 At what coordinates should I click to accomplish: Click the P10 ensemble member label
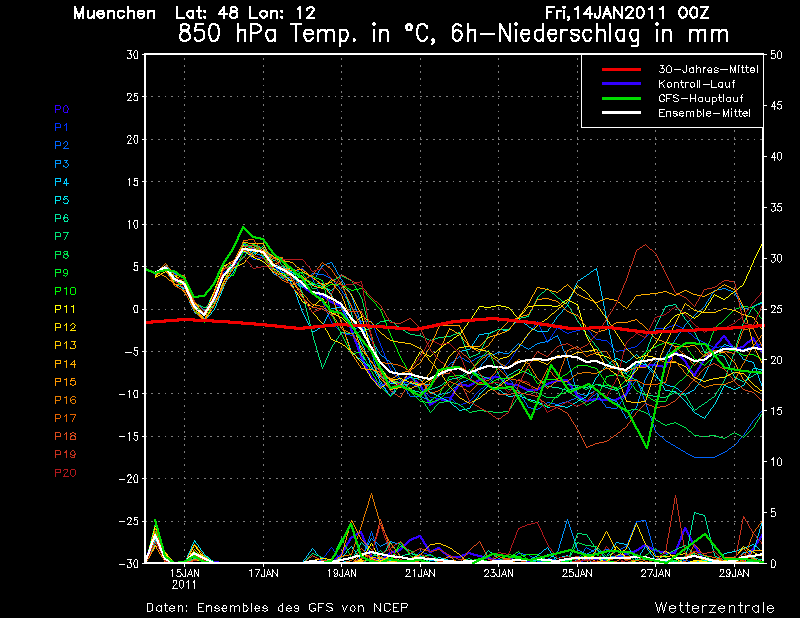[65, 291]
